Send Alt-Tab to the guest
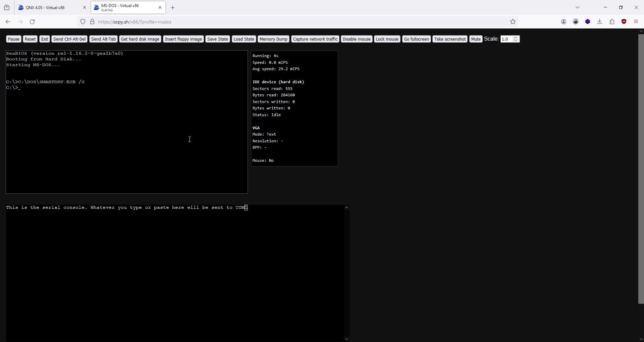The height and width of the screenshot is (342, 644). point(103,39)
